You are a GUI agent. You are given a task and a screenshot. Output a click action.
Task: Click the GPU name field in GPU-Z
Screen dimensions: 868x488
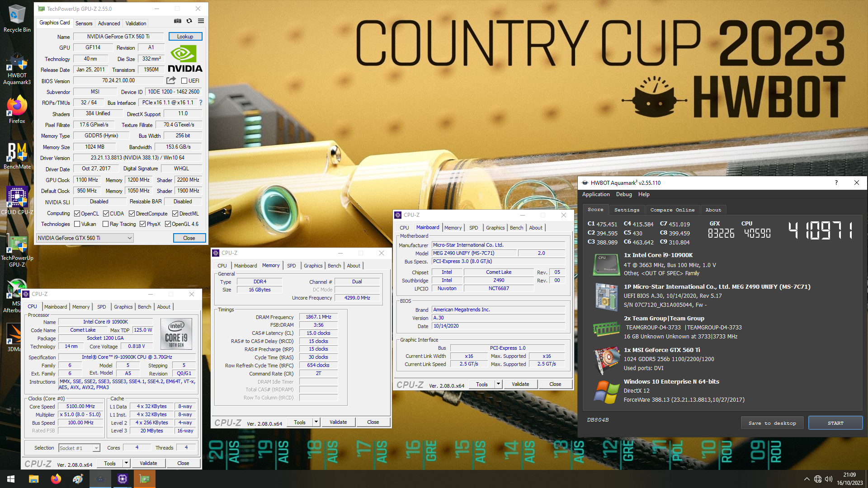tap(118, 37)
